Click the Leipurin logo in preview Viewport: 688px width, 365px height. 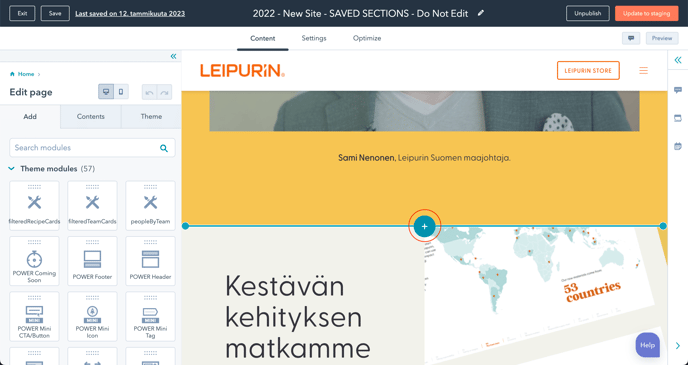(243, 71)
